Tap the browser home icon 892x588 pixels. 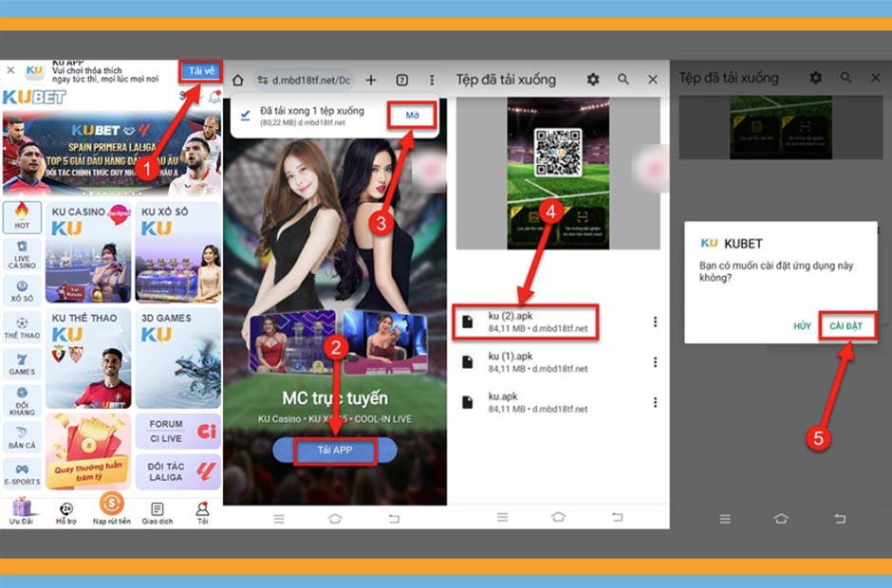[x=238, y=81]
